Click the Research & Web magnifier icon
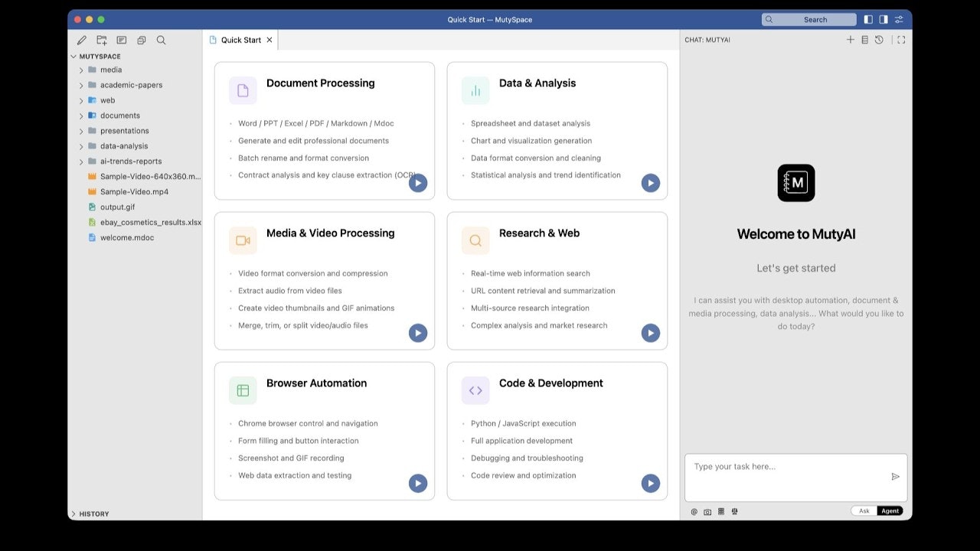The height and width of the screenshot is (551, 980). (x=475, y=240)
